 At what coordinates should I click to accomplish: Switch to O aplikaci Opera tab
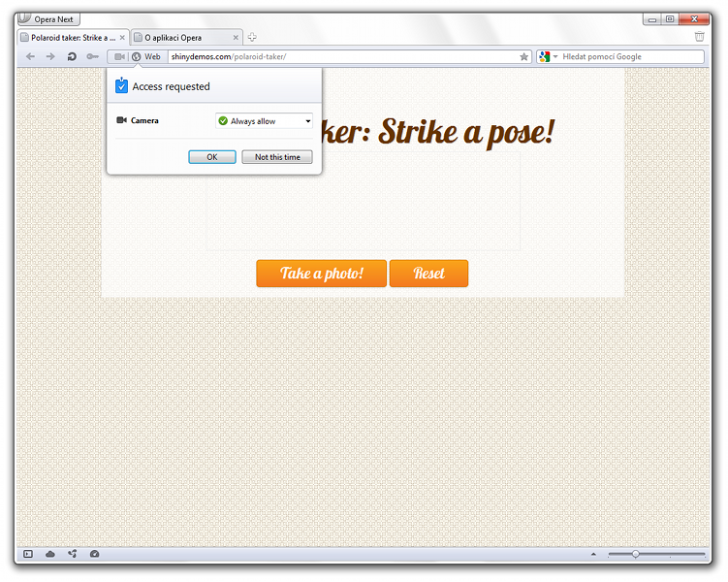(x=186, y=38)
